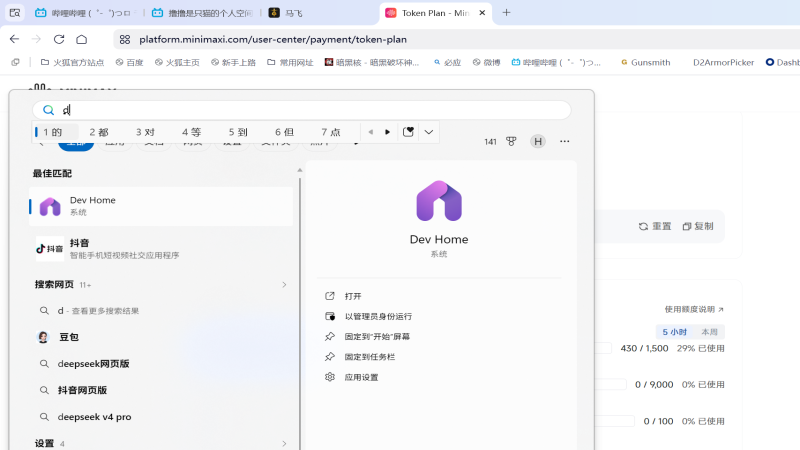Viewport: 800px width, 450px height.
Task: Select the 抖音网页版 suggestion
Action: (161, 390)
